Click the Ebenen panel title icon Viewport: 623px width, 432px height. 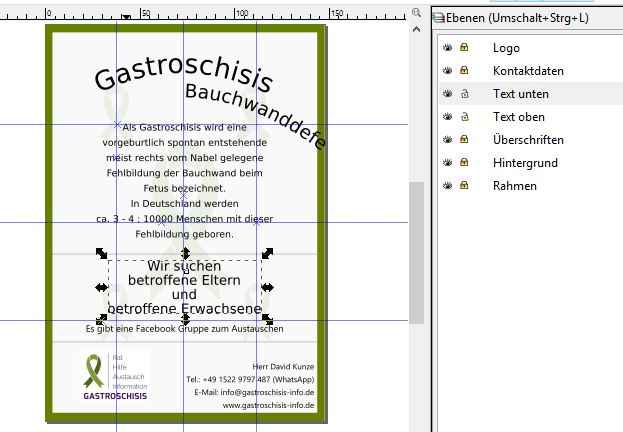(439, 18)
